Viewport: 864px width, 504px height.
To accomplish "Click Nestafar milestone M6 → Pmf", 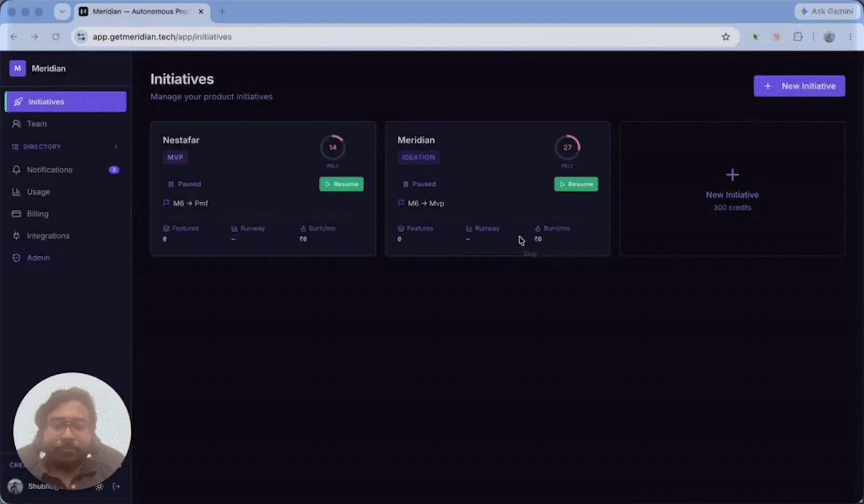I will point(185,203).
